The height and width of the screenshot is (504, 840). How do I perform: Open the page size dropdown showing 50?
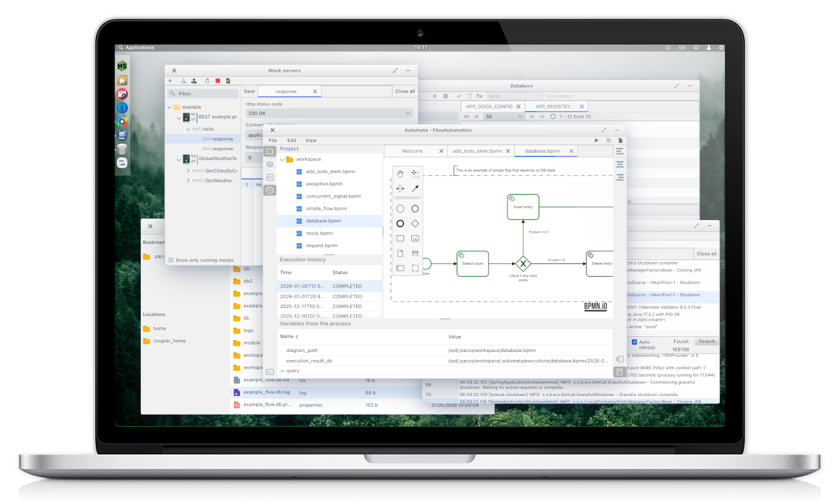pyautogui.click(x=504, y=117)
